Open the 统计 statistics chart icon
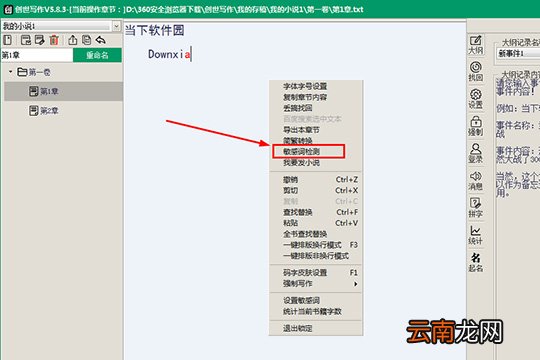Viewport: 540px width, 360px height. coord(476,235)
